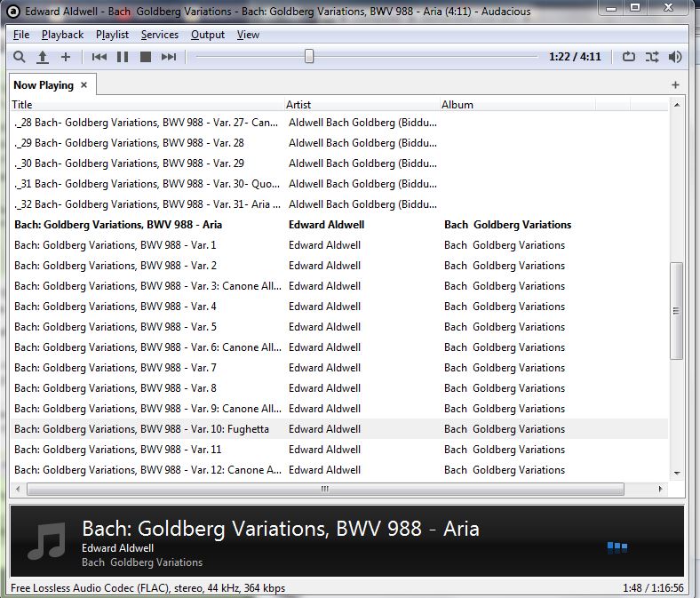Image resolution: width=700 pixels, height=598 pixels.
Task: Click the vertical scrollbar up arrow
Action: click(x=677, y=105)
